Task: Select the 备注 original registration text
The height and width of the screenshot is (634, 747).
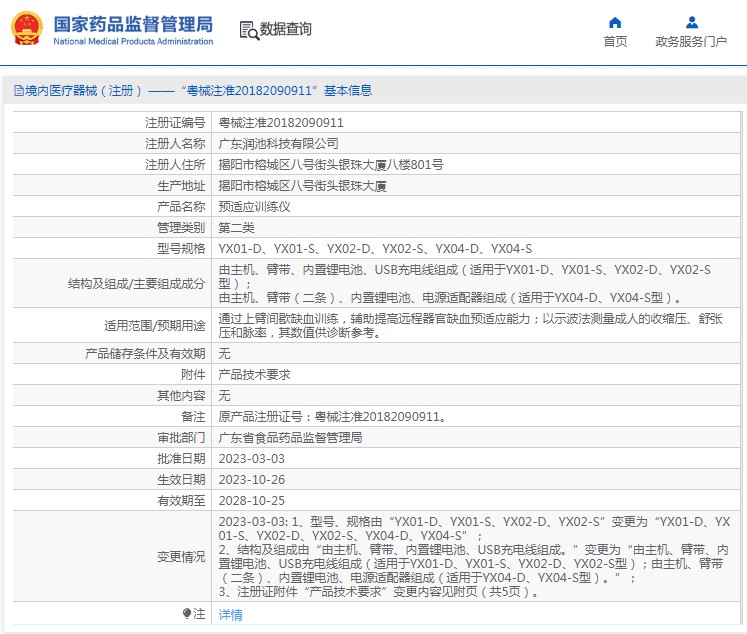Action: click(x=333, y=417)
